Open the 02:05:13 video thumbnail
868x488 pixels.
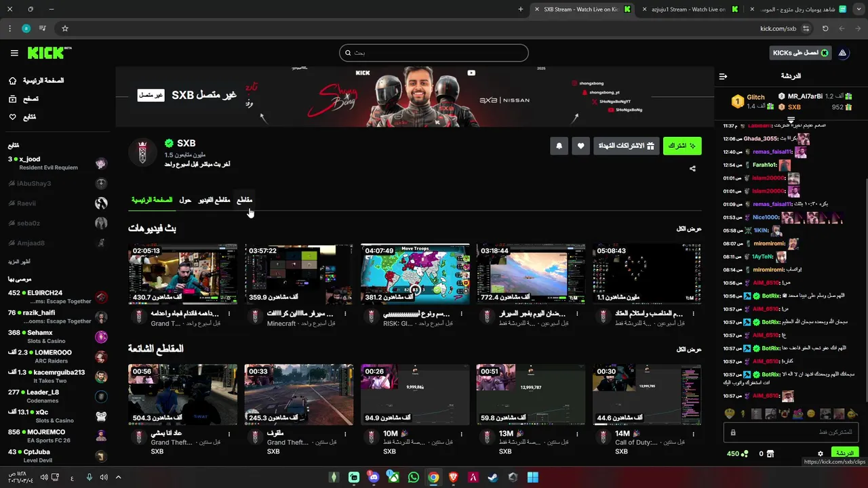point(183,274)
